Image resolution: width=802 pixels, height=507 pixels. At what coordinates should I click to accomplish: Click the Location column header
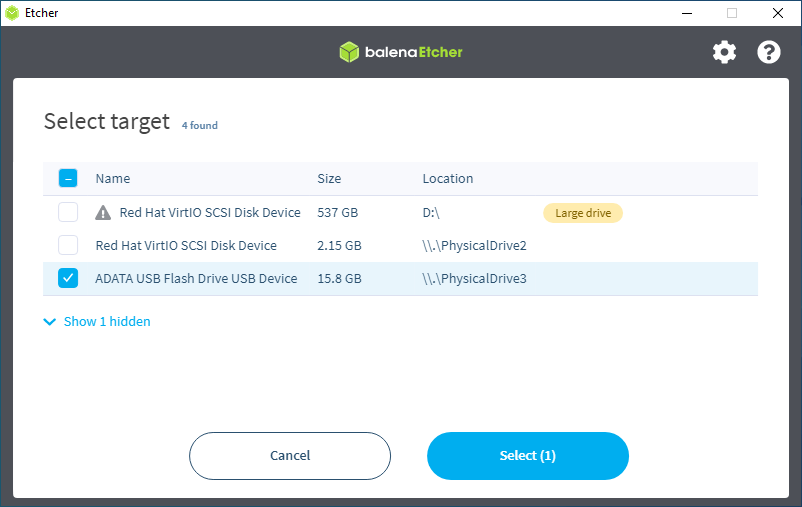point(448,179)
